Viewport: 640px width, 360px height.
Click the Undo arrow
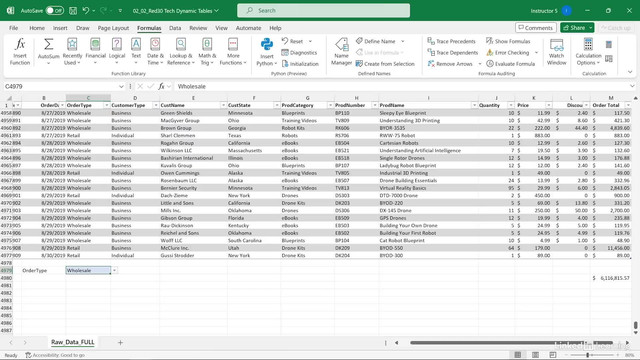[86, 11]
